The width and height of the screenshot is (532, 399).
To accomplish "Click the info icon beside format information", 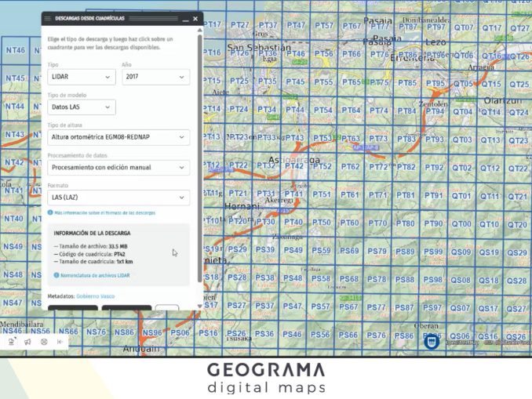I will pos(50,212).
